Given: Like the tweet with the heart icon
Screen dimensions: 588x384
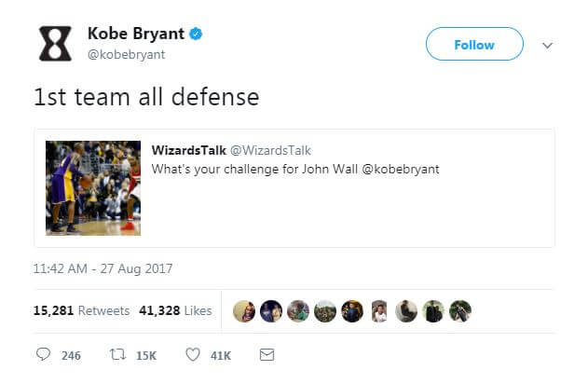Looking at the screenshot, I should pyautogui.click(x=193, y=355).
